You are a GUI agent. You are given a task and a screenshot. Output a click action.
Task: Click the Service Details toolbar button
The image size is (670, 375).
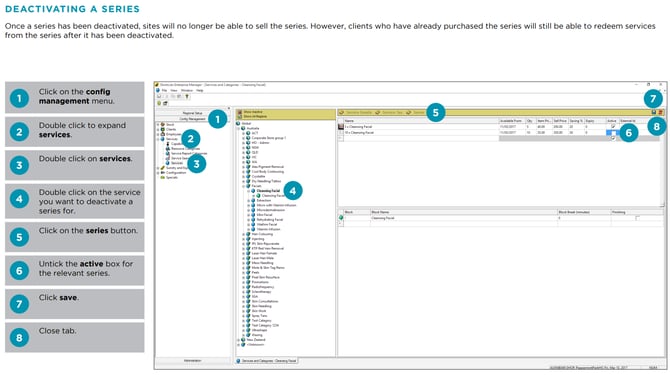(x=356, y=112)
